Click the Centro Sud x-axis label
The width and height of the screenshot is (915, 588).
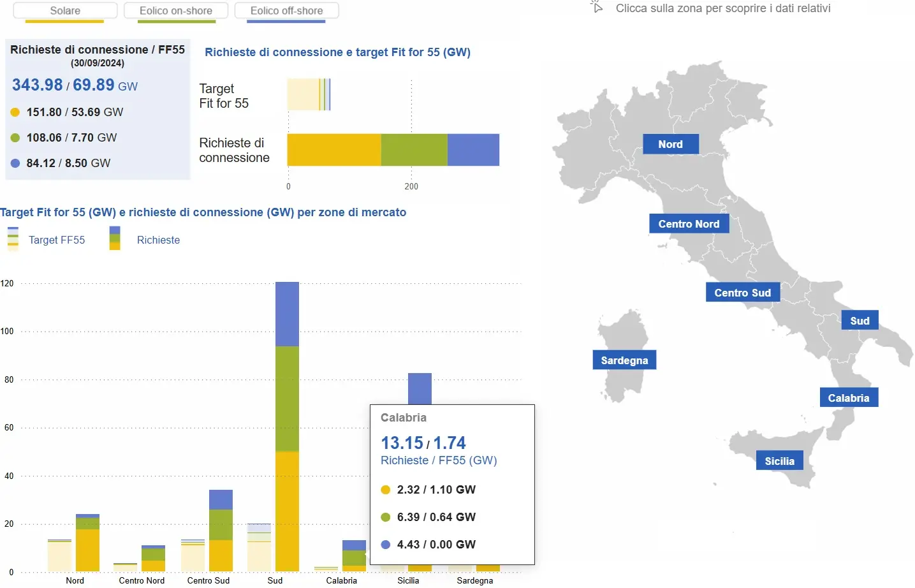[208, 580]
